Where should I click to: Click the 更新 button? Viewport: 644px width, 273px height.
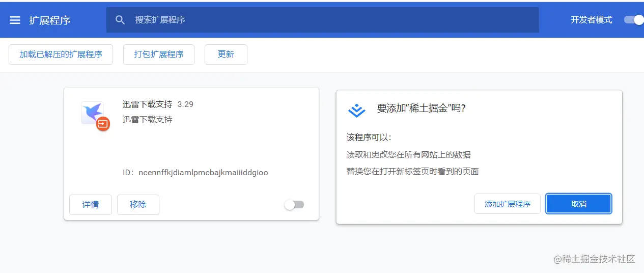click(x=226, y=54)
